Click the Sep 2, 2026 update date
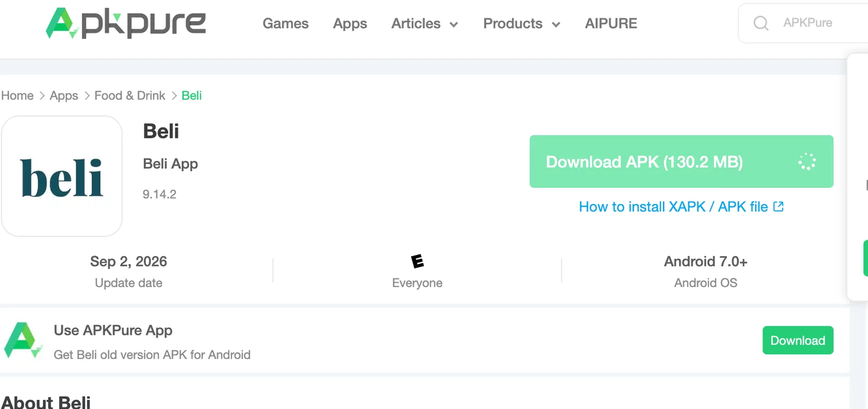The height and width of the screenshot is (409, 868). pyautogui.click(x=129, y=261)
